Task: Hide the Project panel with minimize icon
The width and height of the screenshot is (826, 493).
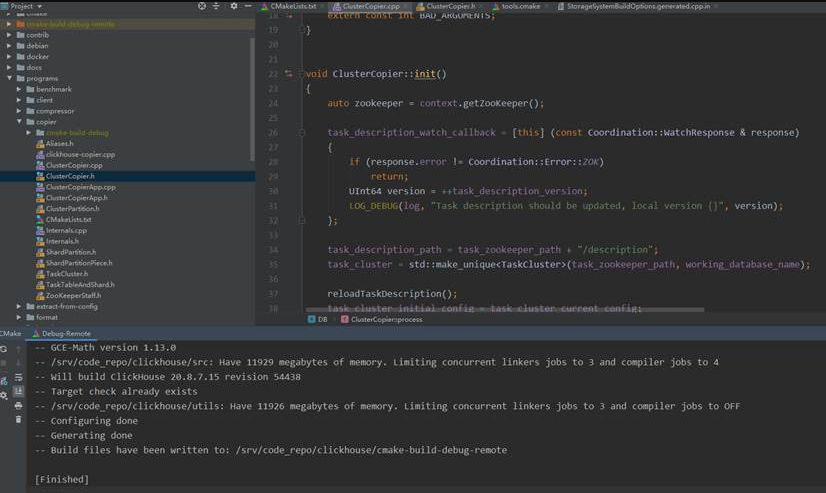Action: [x=248, y=6]
